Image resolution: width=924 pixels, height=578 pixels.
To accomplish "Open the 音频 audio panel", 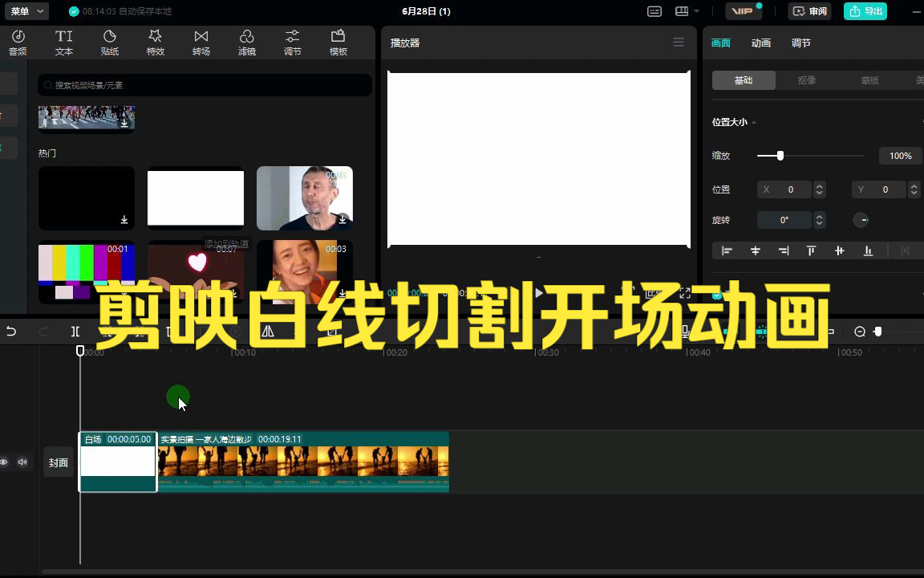I will coord(18,43).
